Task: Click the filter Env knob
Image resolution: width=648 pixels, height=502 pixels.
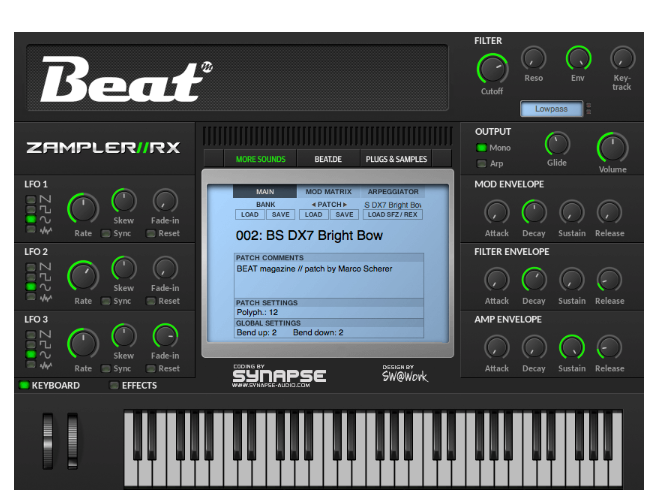Action: [x=578, y=59]
